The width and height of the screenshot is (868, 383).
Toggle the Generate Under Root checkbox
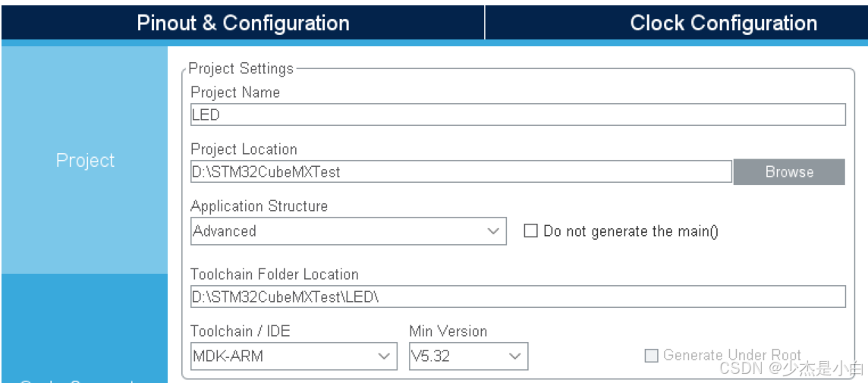click(651, 355)
